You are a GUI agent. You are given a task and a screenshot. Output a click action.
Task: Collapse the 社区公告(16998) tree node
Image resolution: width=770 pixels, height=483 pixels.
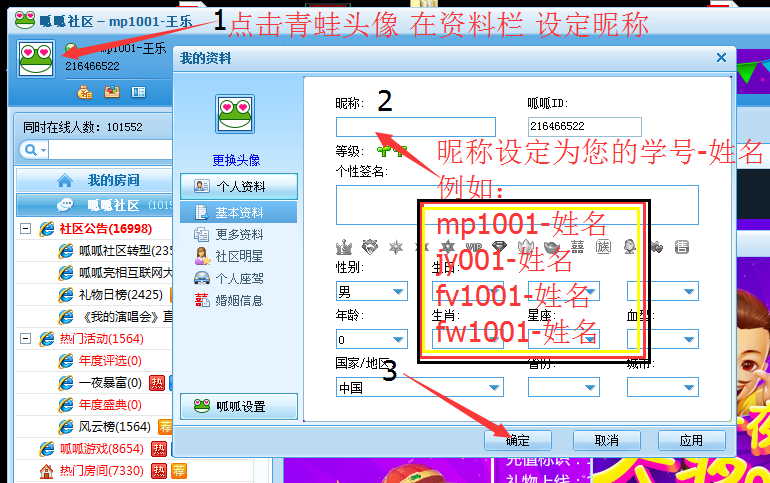[26, 229]
